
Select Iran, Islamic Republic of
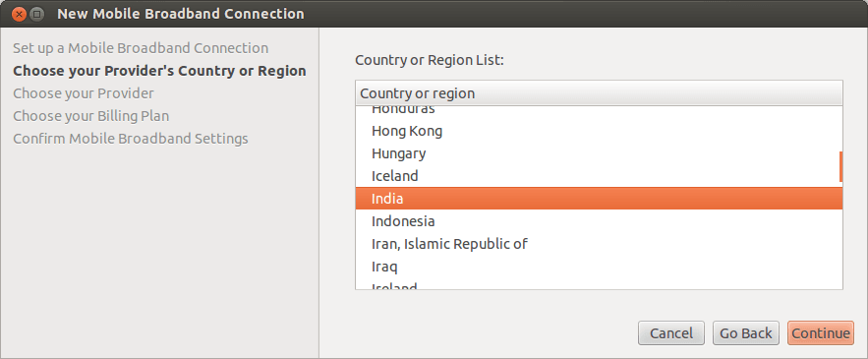(x=599, y=244)
